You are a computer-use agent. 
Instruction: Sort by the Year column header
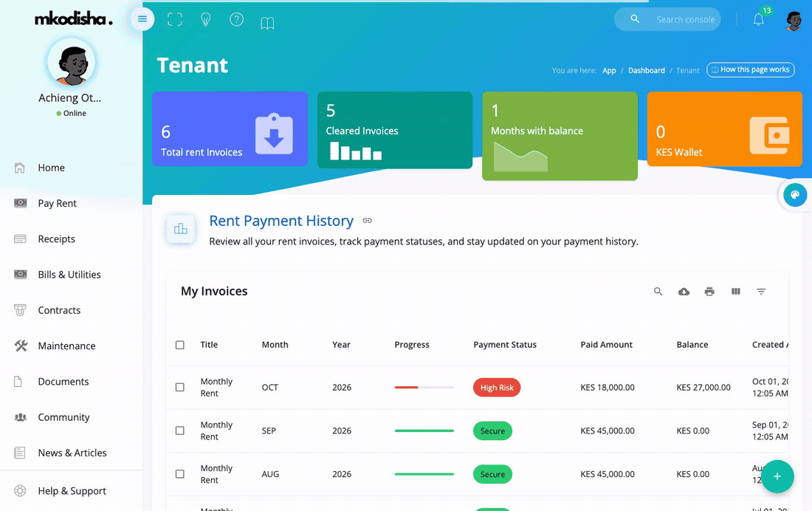click(x=341, y=345)
